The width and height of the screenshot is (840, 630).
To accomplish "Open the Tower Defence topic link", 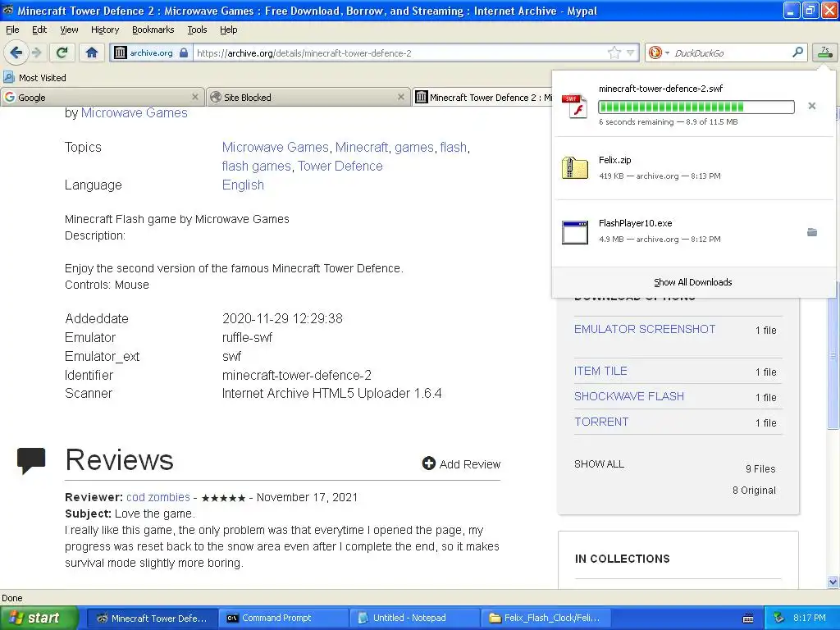I will pos(340,166).
